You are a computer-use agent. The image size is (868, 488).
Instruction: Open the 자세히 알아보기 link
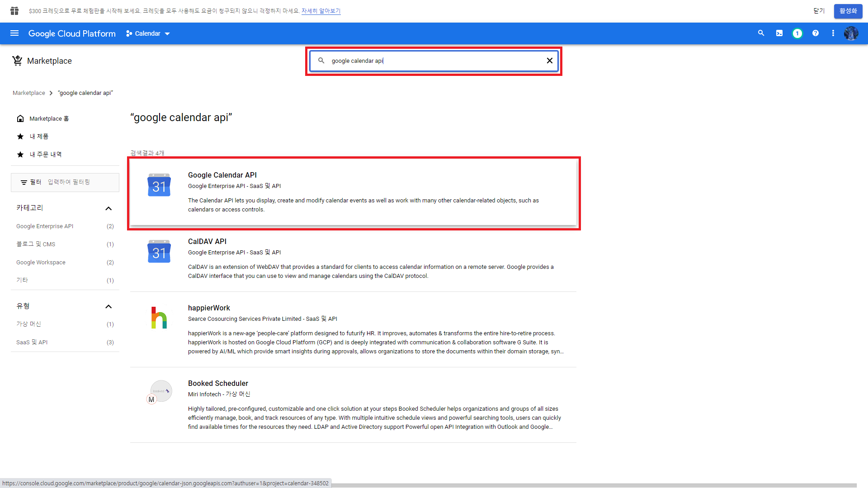click(321, 11)
